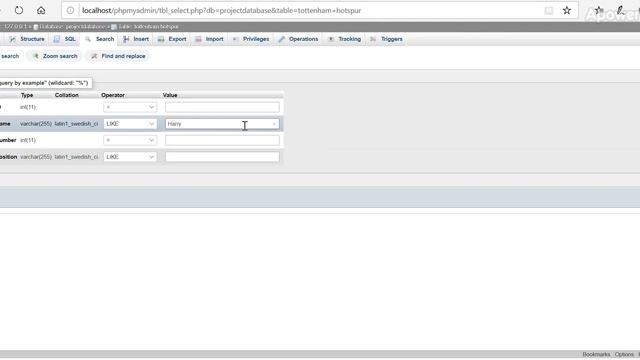Add page to favorites star icon

[x=567, y=11]
